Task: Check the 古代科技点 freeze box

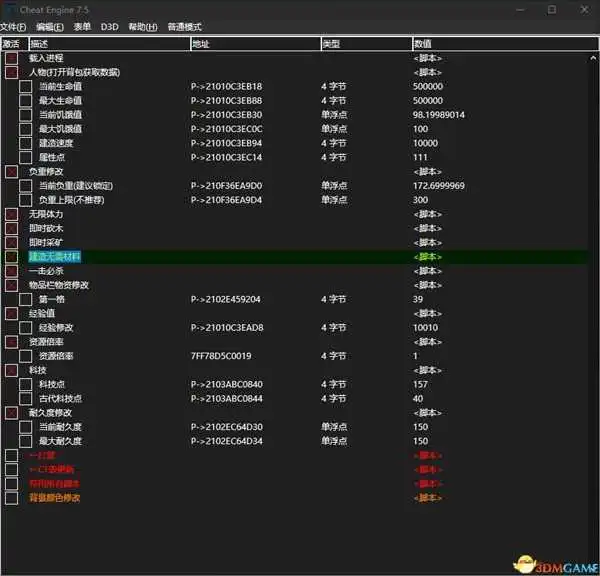Action: coord(26,398)
